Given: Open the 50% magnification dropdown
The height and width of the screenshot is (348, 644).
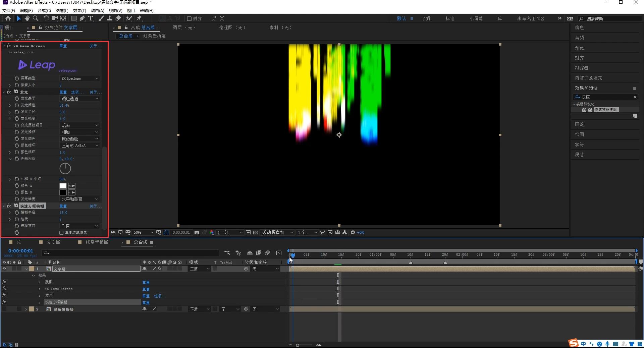Looking at the screenshot, I should tap(143, 232).
